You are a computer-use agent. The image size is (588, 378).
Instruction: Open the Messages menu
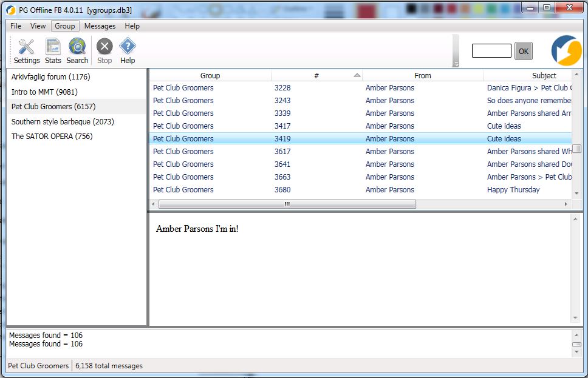click(x=100, y=26)
